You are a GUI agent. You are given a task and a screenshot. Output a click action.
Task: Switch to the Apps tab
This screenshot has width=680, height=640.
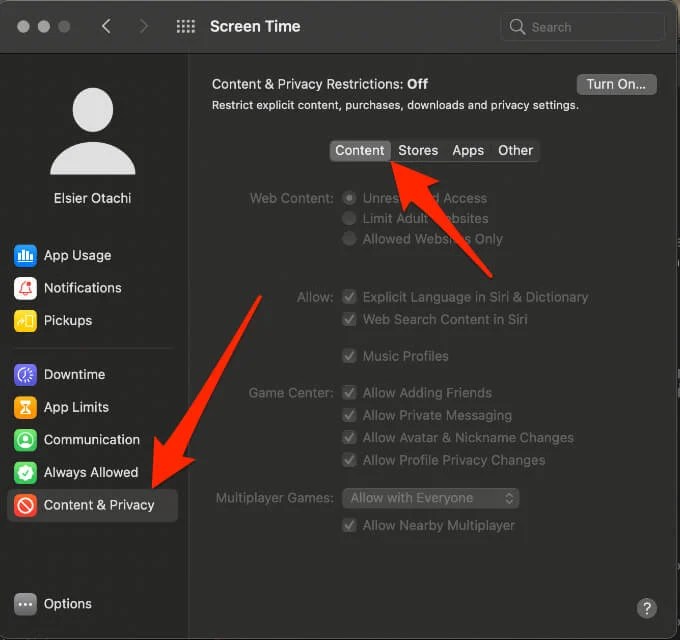point(468,150)
